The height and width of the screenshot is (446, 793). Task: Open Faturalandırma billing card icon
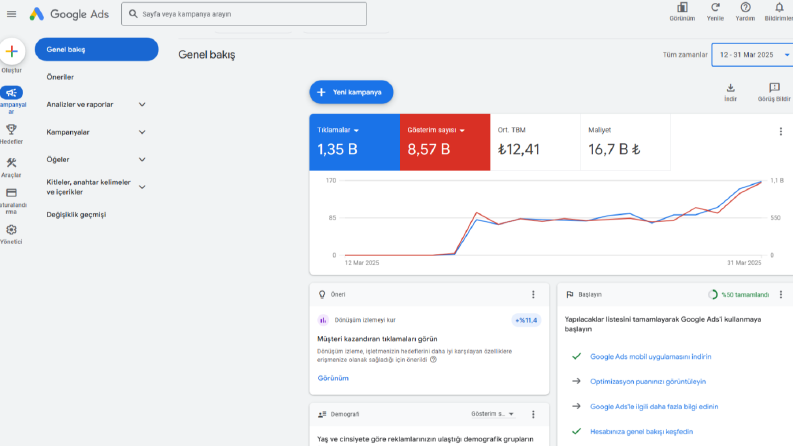(x=11, y=193)
